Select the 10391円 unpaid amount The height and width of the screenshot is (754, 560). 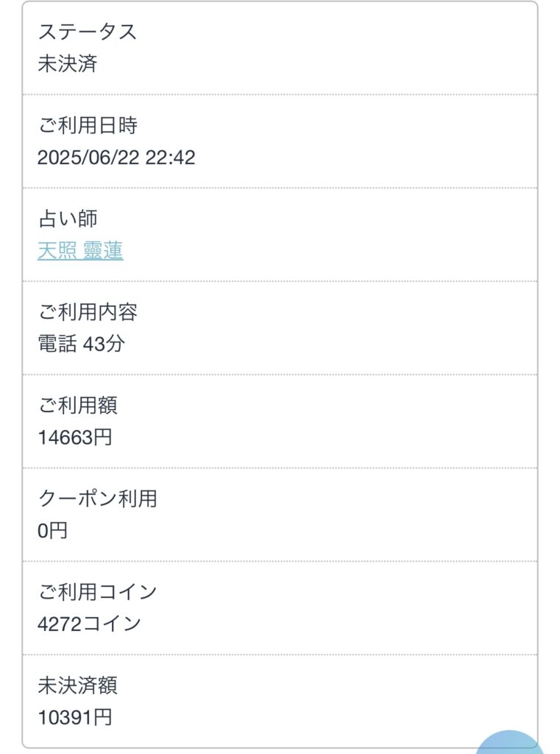74,717
